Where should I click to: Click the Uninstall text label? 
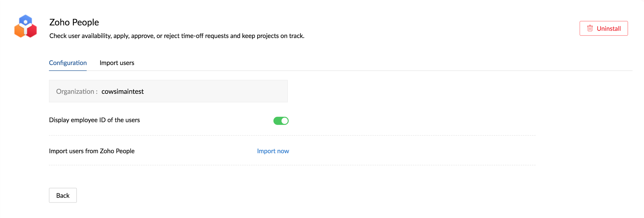[609, 28]
